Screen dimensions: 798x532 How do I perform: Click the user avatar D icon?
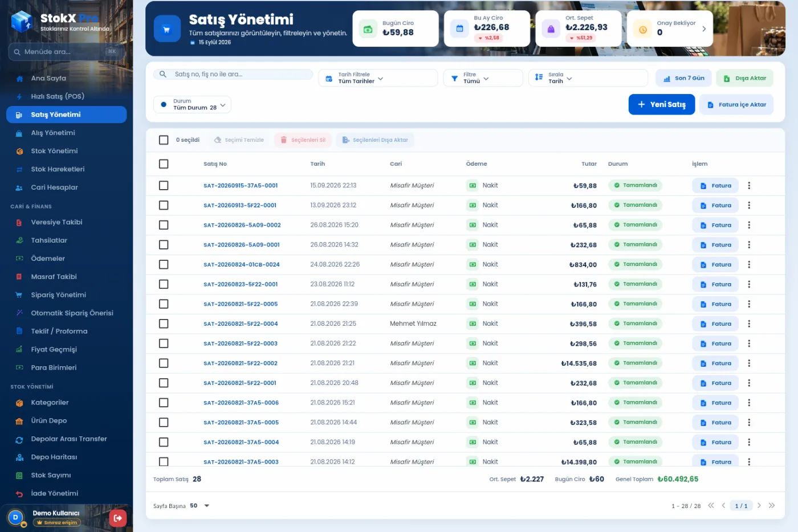click(x=16, y=518)
